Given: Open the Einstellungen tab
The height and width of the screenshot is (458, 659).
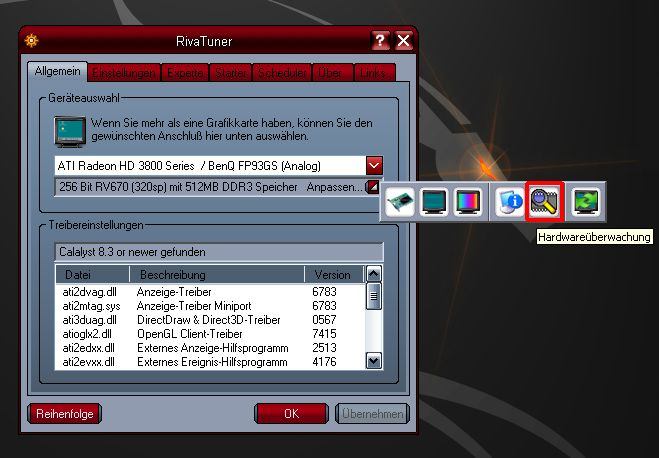Looking at the screenshot, I should (124, 73).
